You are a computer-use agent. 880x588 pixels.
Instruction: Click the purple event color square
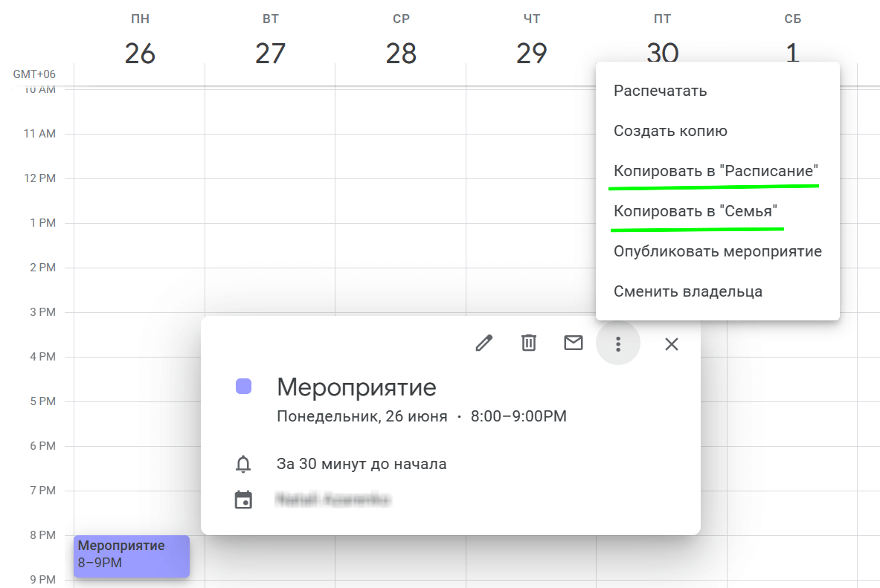tap(243, 386)
